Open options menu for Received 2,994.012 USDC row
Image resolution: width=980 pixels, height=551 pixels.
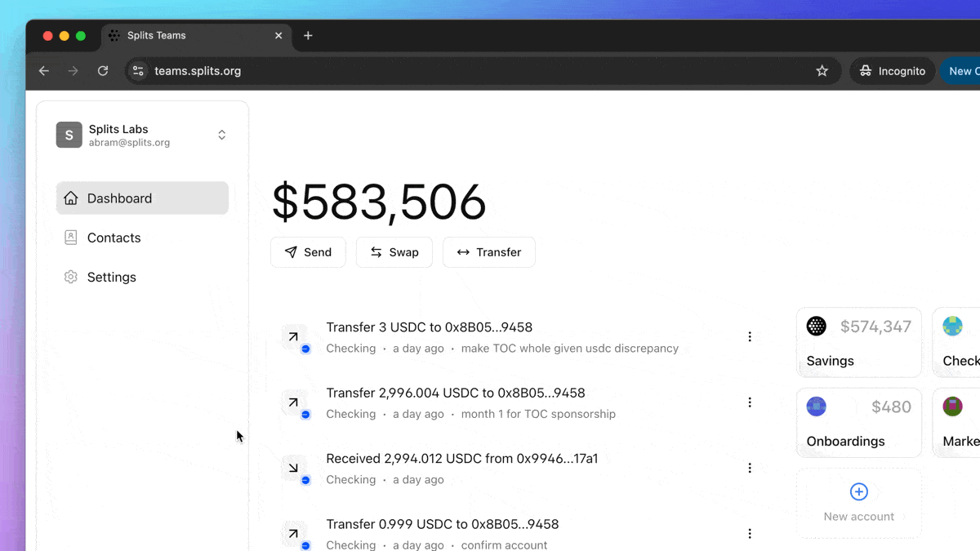[750, 468]
